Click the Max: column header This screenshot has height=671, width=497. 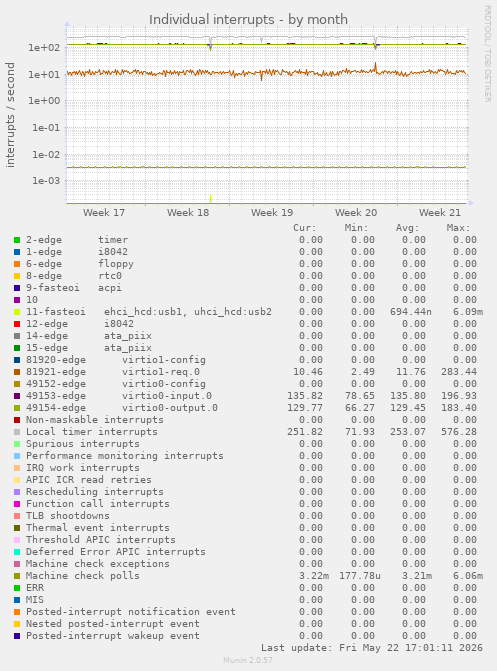(458, 228)
